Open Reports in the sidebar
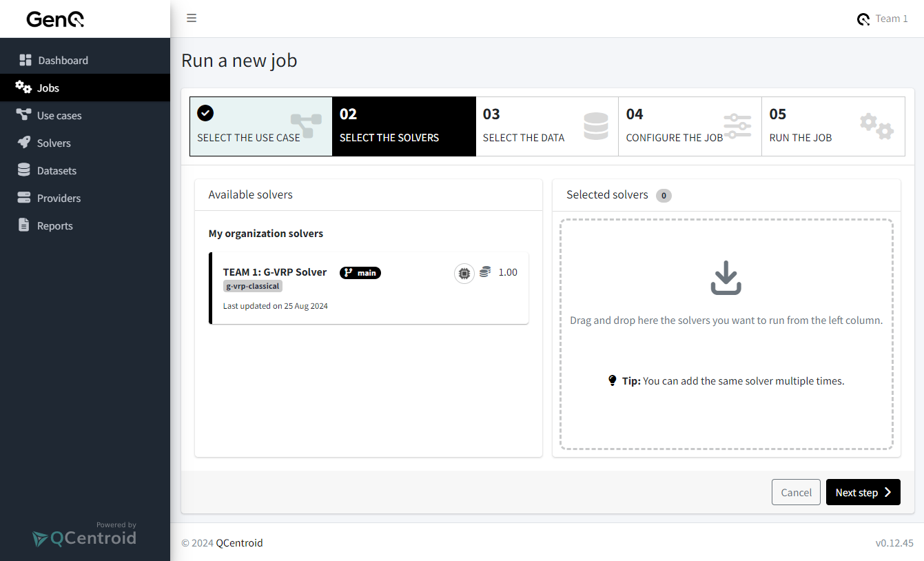Viewport: 924px width, 561px height. point(85,225)
